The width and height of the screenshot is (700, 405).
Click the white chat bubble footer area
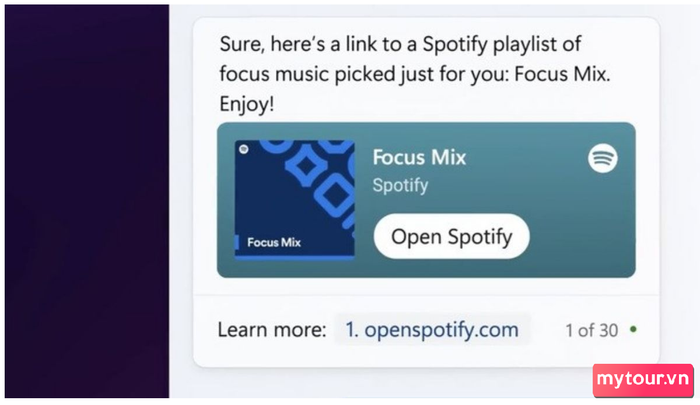click(426, 331)
